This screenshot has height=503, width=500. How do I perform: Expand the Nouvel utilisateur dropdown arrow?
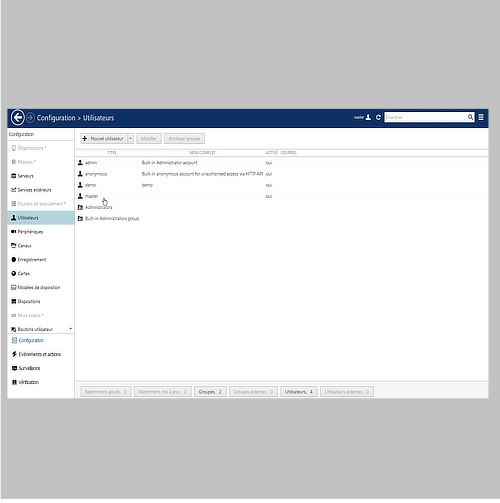[x=131, y=139]
